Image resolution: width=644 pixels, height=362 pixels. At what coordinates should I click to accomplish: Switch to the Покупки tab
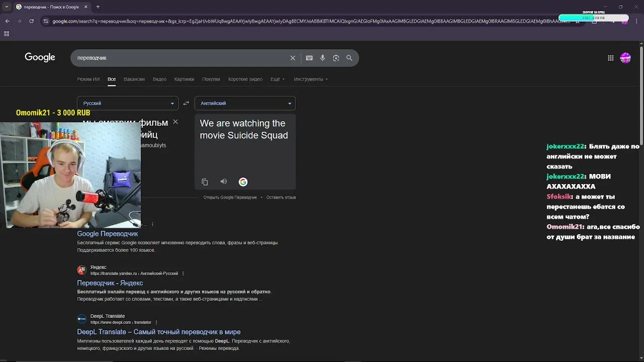click(x=211, y=79)
